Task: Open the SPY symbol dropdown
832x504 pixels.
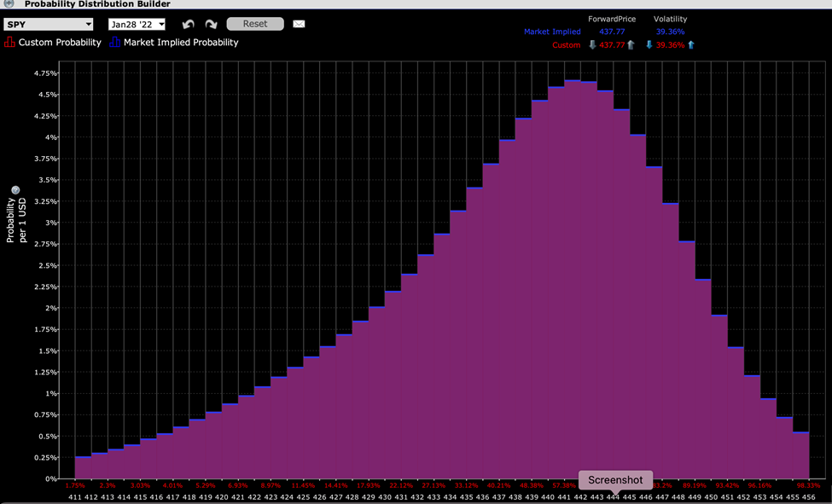Action: pos(49,25)
